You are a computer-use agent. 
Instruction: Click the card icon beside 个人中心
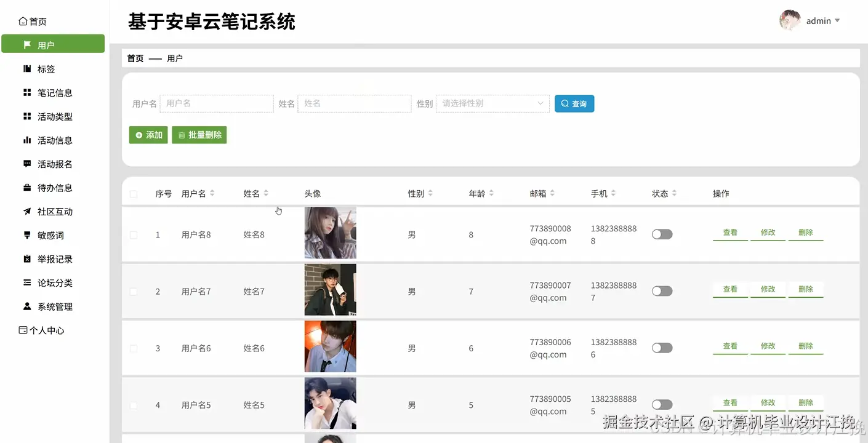coord(23,330)
